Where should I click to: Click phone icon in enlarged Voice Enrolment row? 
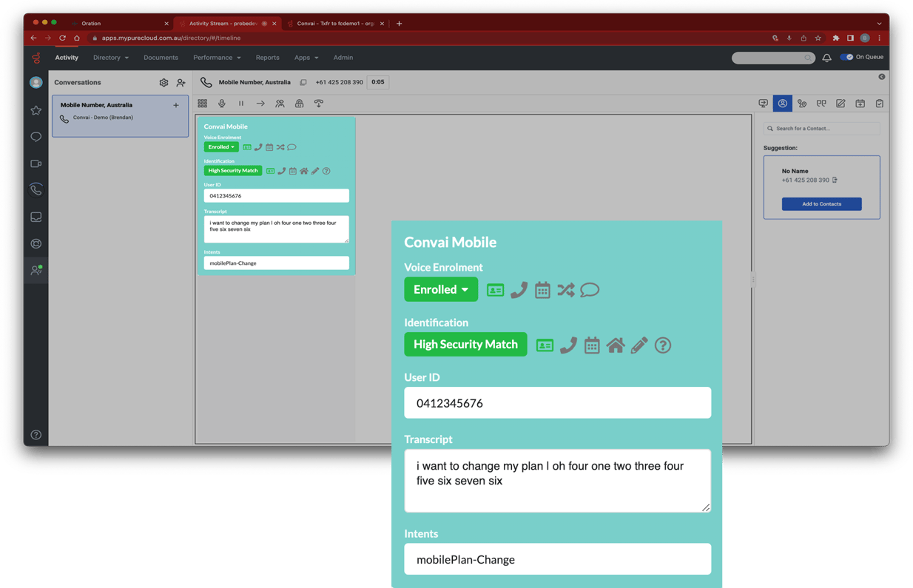click(x=519, y=290)
